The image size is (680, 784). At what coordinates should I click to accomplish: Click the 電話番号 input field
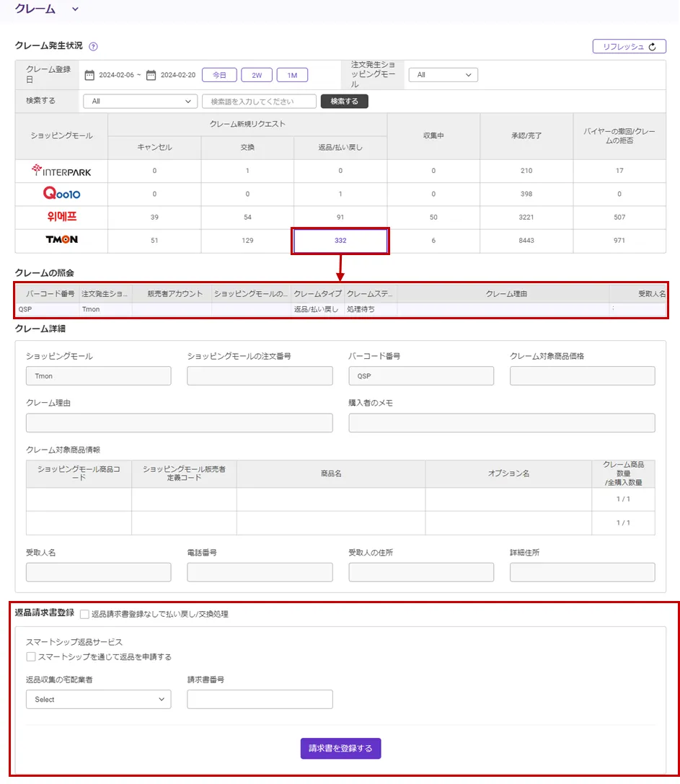260,572
